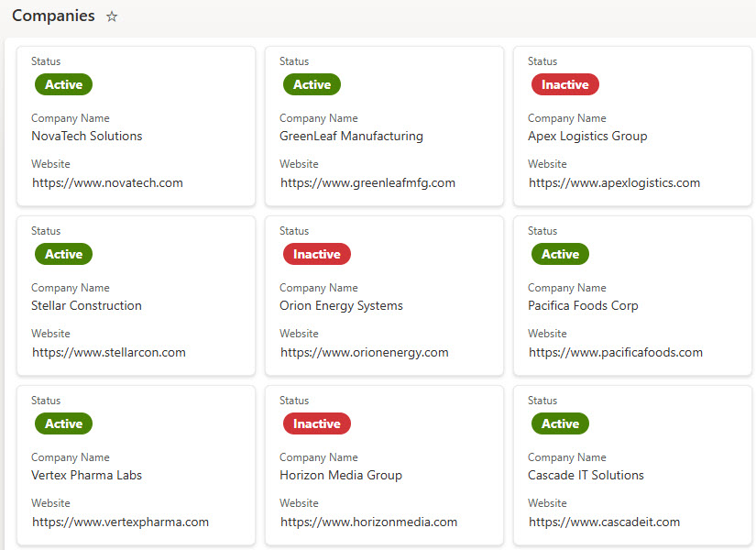Viewport: 756px width, 550px height.
Task: Click the Active badge on Vertex Pharma Labs
Action: [x=63, y=423]
